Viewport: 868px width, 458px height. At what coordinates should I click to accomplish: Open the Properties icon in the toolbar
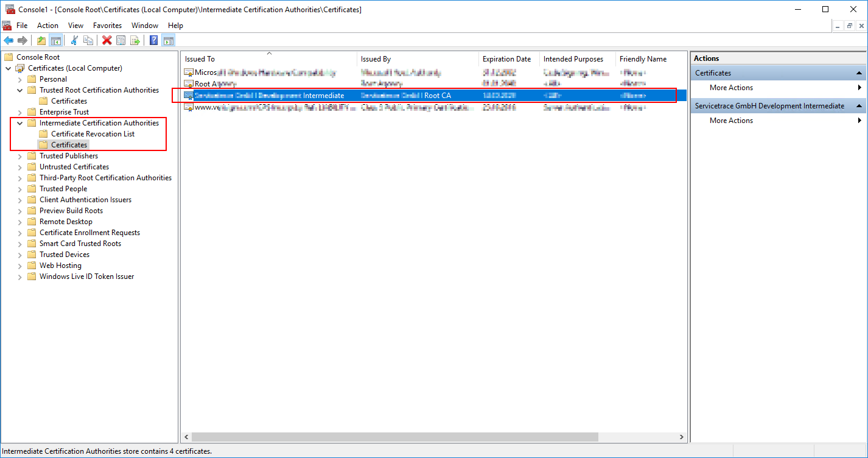121,40
